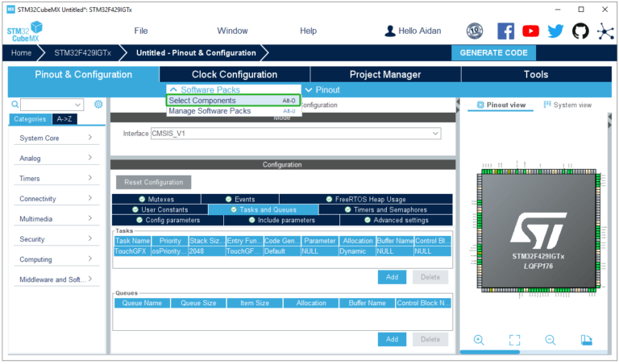Open the Clock Configuration tab

[x=235, y=74]
